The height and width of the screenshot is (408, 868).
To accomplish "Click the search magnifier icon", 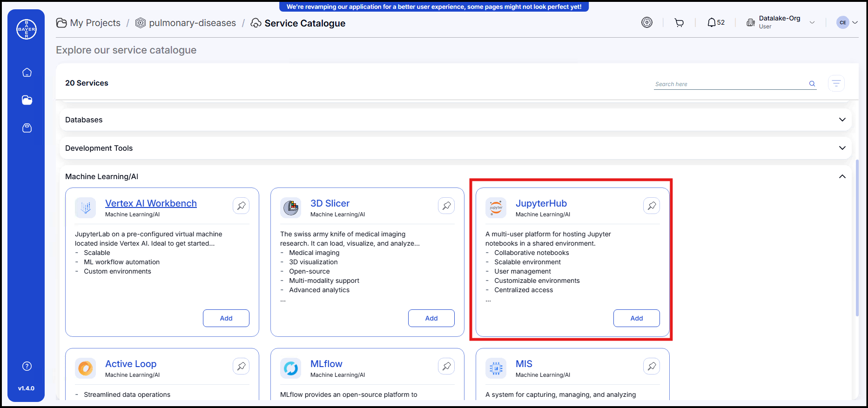I will click(x=812, y=84).
